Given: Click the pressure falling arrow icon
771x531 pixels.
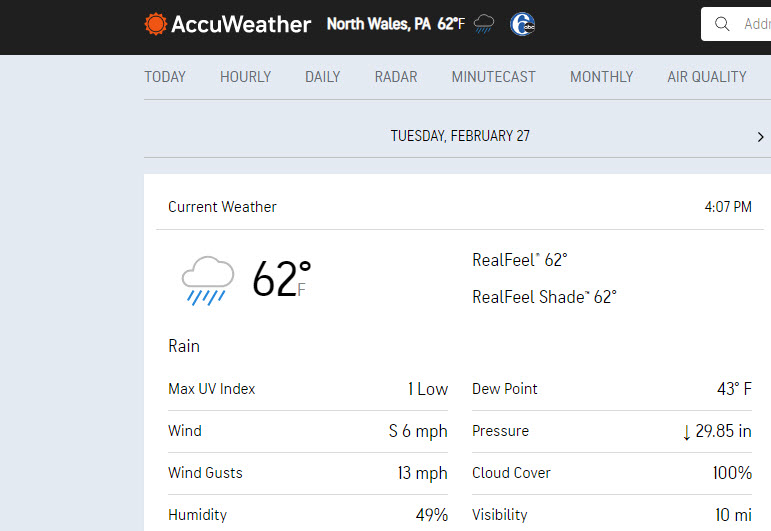Looking at the screenshot, I should (x=686, y=432).
